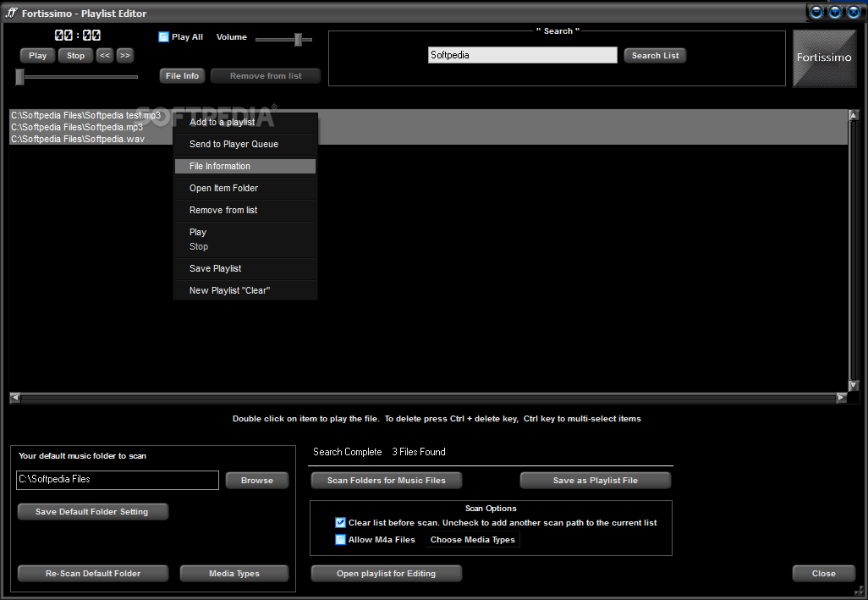Choose Send to Player Queue

(245, 144)
